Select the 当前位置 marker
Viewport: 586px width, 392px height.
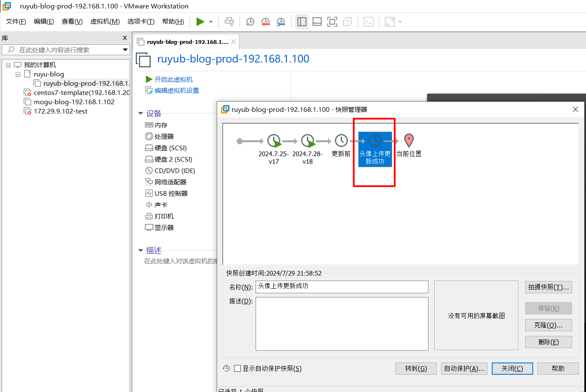(x=409, y=146)
